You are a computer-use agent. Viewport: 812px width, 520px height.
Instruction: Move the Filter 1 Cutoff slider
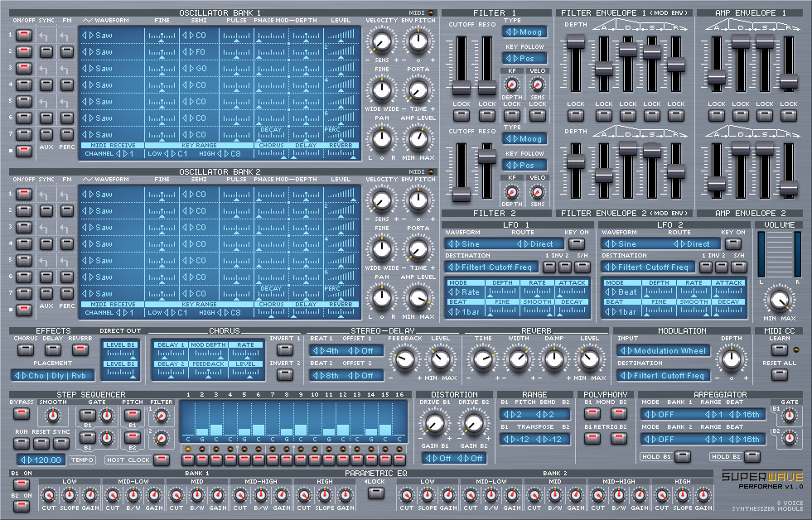coord(461,88)
